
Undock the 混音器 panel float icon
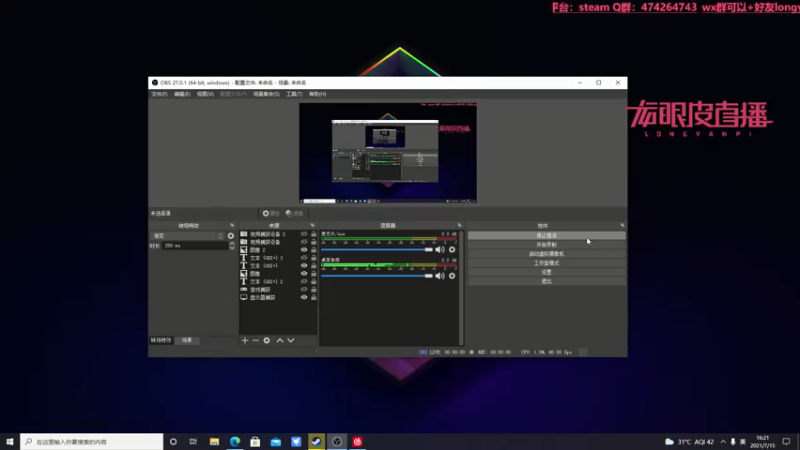pos(460,225)
